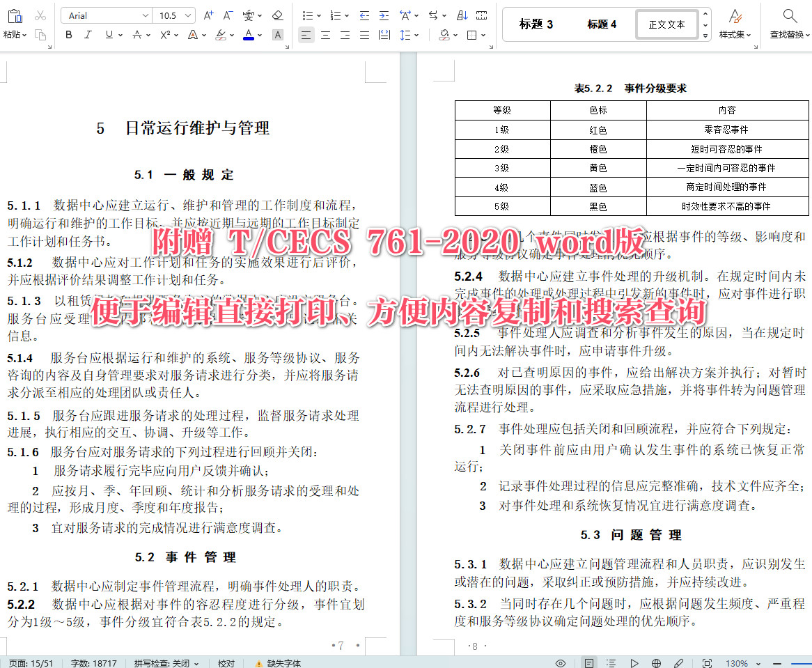Toggle bold formatting

[68, 35]
